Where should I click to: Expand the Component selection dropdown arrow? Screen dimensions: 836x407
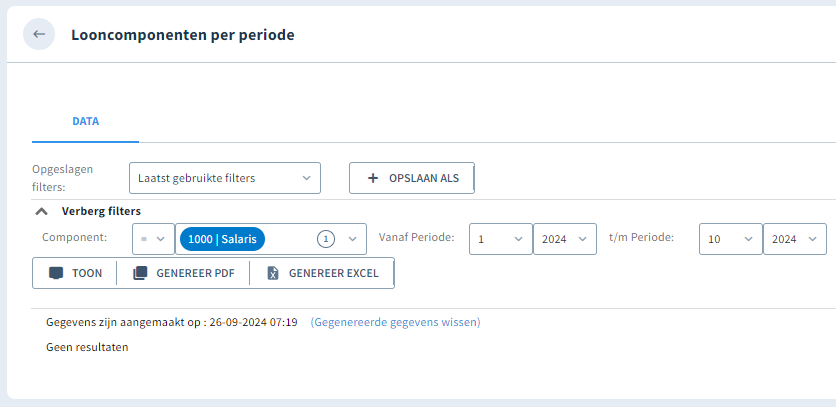coord(352,239)
